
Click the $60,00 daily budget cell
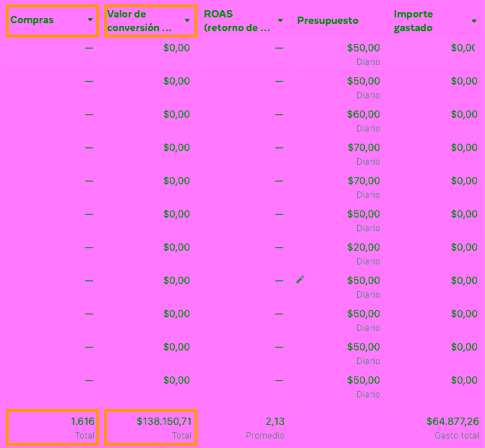(363, 114)
